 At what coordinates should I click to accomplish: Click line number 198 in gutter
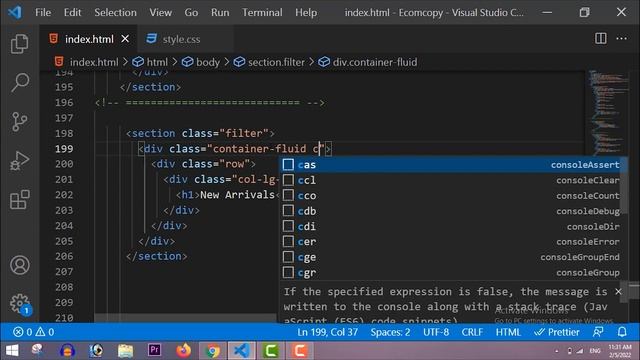64,133
